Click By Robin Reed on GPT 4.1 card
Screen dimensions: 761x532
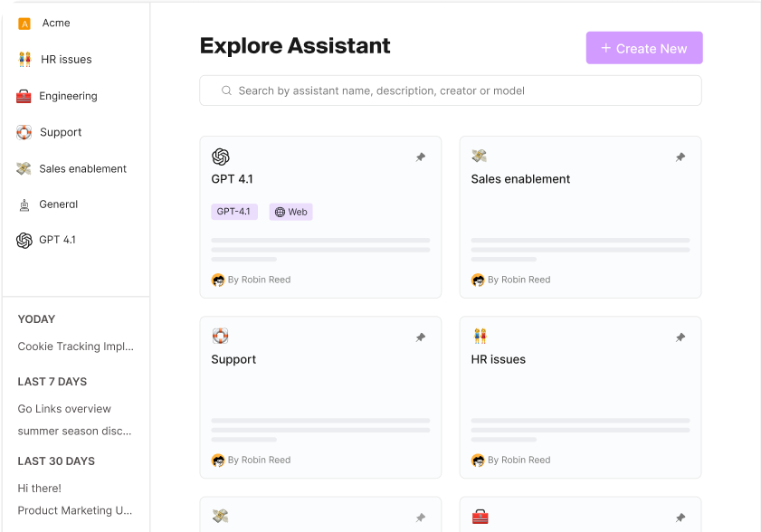[259, 280]
